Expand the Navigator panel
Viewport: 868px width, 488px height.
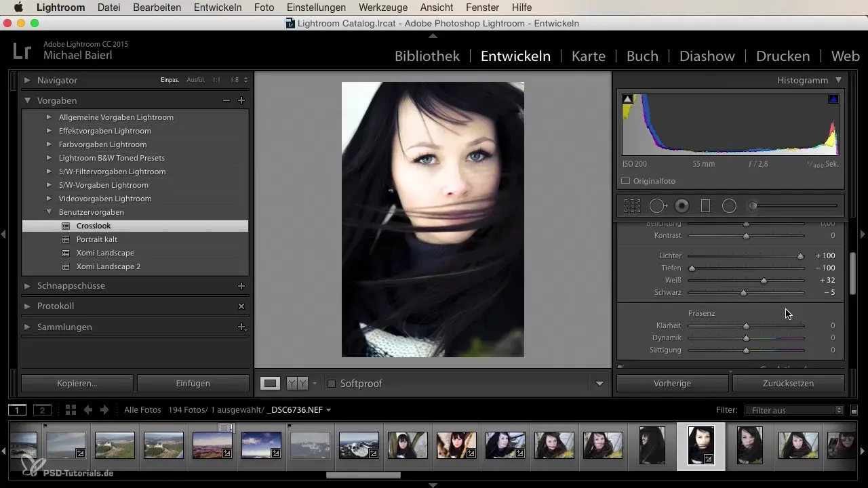pos(27,80)
